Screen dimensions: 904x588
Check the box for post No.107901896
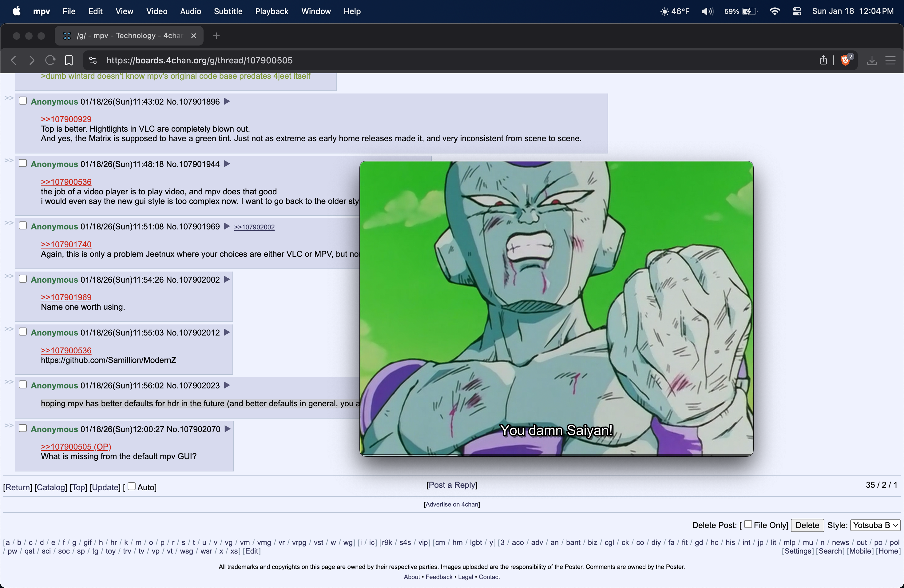click(x=23, y=101)
